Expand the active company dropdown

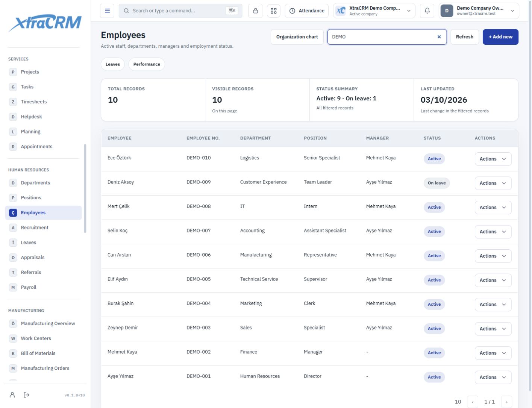[x=374, y=11]
